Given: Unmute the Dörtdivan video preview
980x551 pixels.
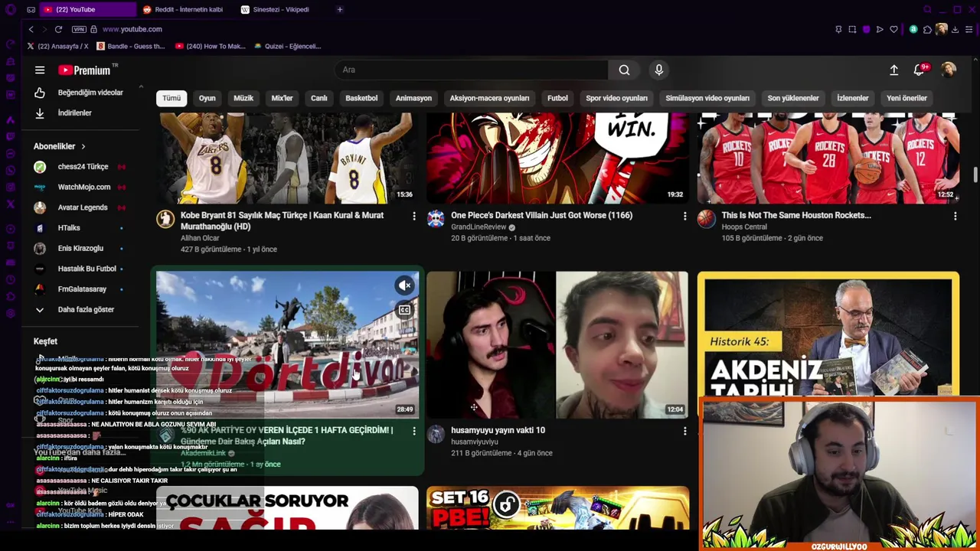Looking at the screenshot, I should pos(404,285).
